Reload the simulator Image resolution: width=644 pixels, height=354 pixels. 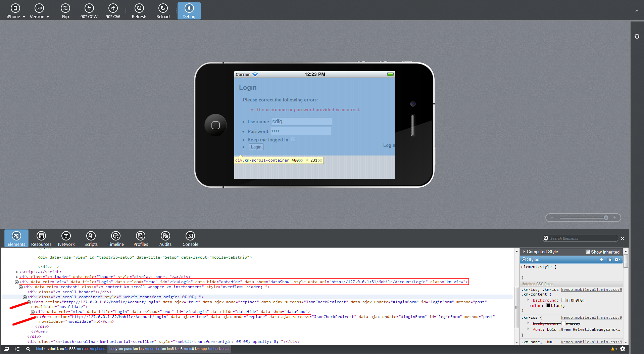click(x=163, y=11)
